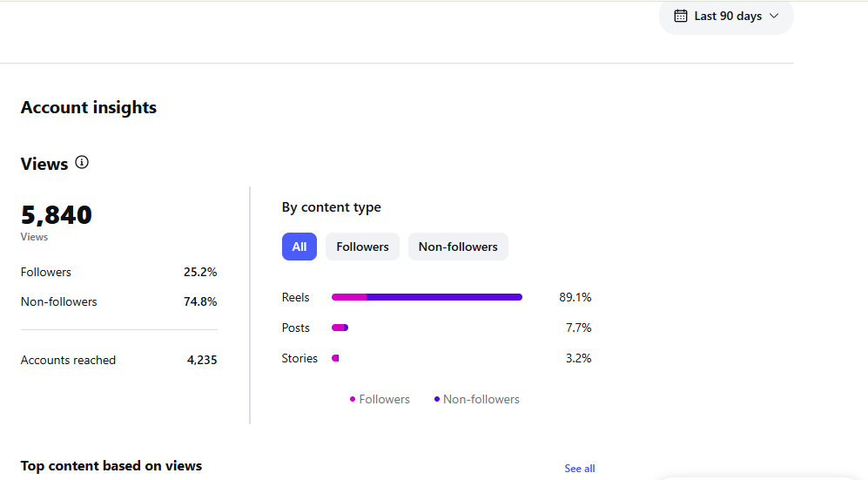Screen dimensions: 868x480
Task: Switch to the Followers filter
Action: coord(362,247)
